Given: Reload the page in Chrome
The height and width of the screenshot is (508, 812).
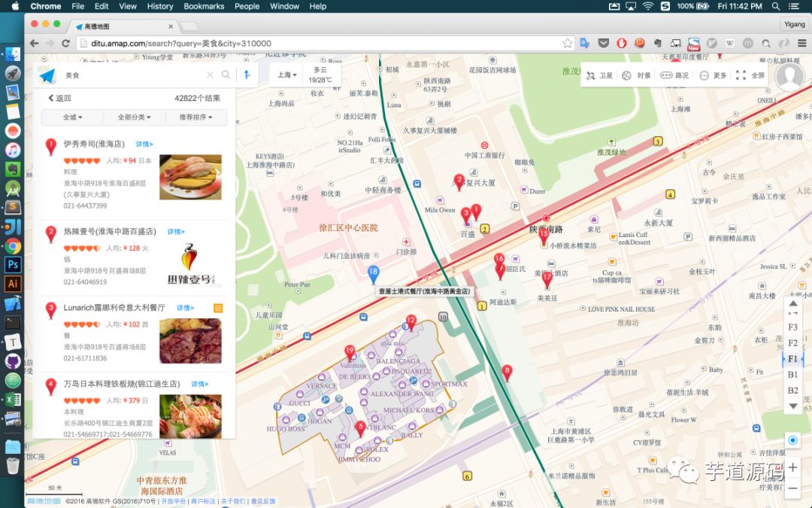Looking at the screenshot, I should point(65,43).
